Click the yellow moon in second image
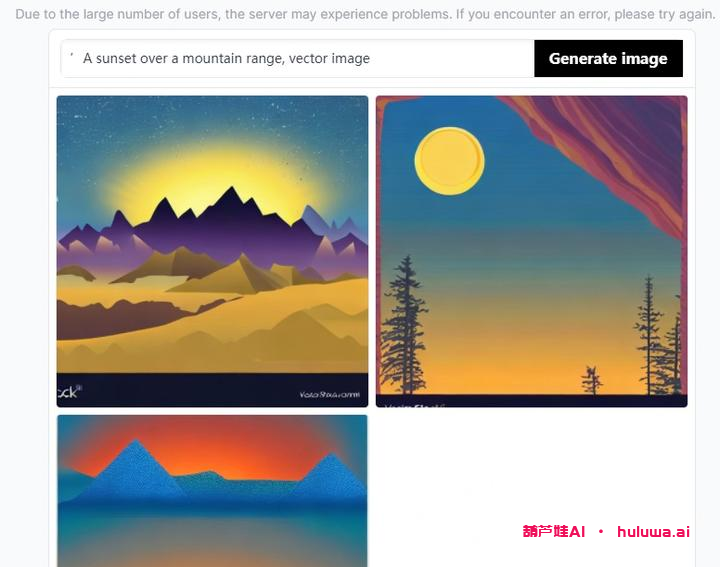Viewport: 720px width, 567px height. pyautogui.click(x=449, y=161)
